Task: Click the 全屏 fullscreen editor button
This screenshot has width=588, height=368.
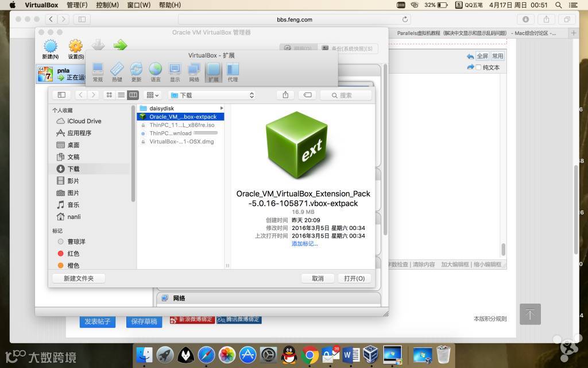Action: 482,56
